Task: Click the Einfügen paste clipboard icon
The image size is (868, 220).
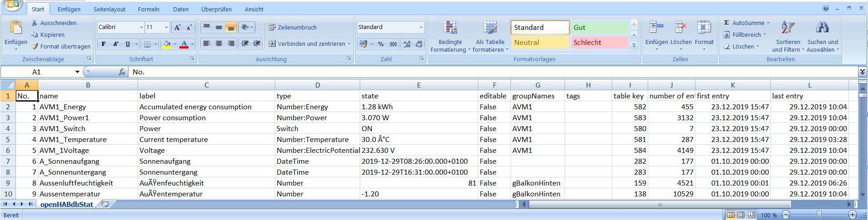Action: 16,27
